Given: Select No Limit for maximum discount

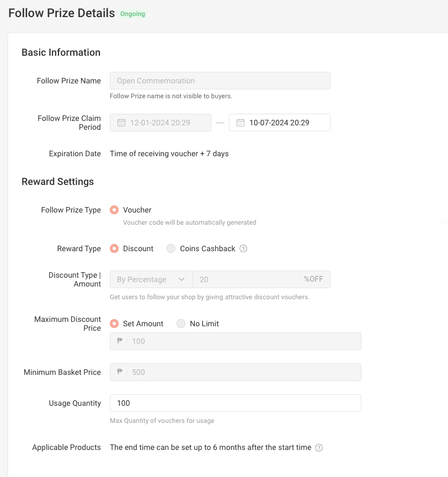Looking at the screenshot, I should coord(181,324).
